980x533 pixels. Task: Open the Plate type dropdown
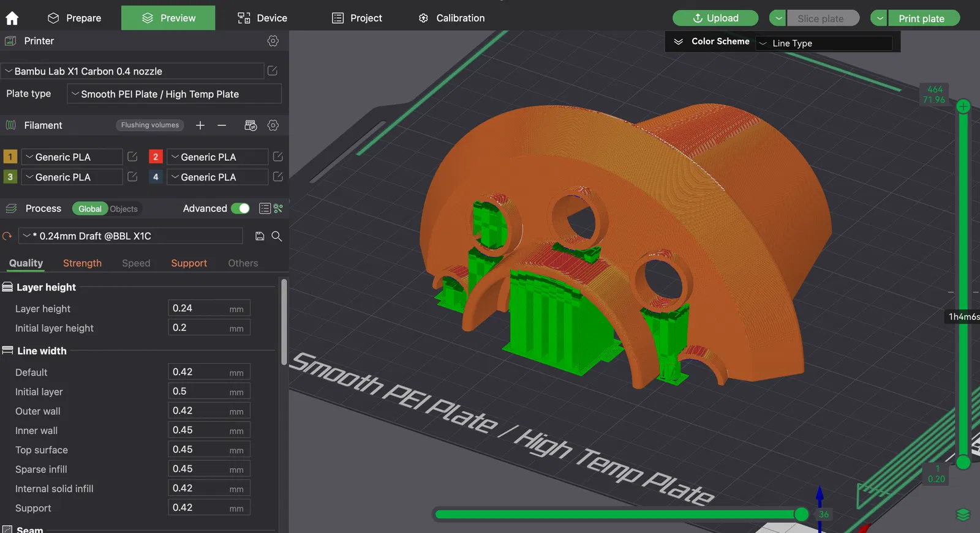tap(174, 94)
